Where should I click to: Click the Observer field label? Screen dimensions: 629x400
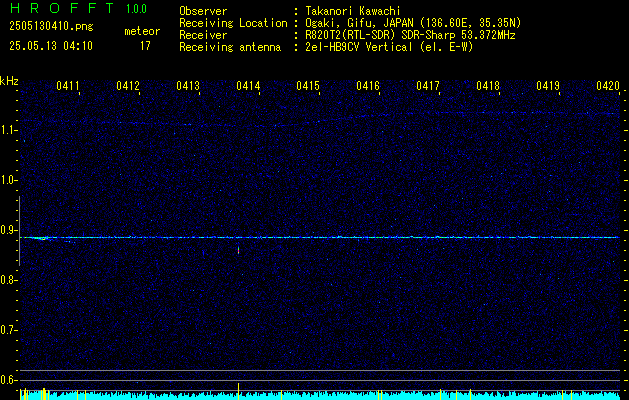(203, 11)
